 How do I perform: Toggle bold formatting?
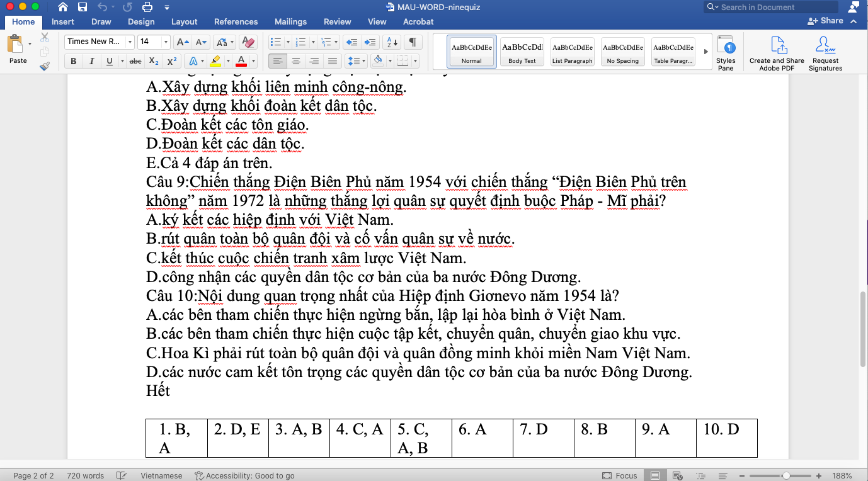[73, 61]
